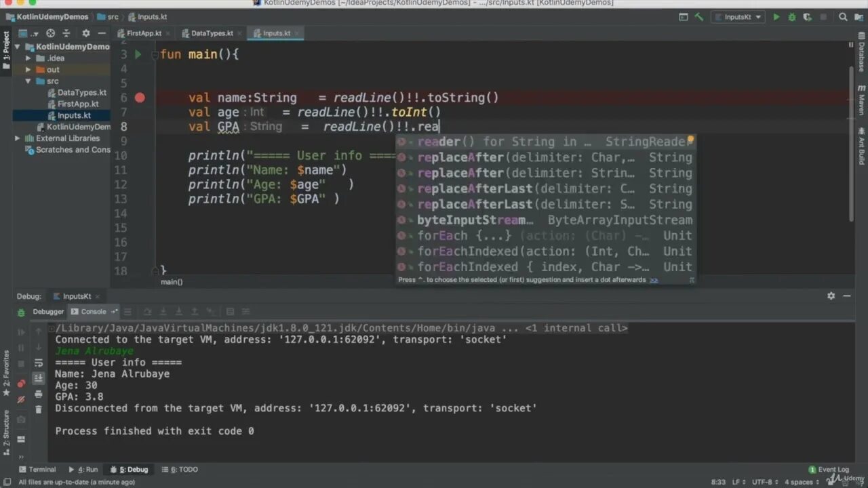Change UTF-8 file encoding in status bar

(x=764, y=482)
